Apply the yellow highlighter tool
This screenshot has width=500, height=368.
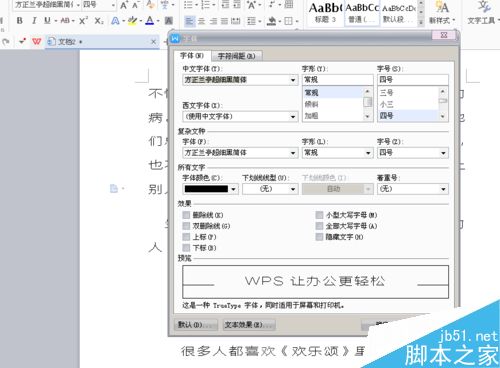coord(132,21)
